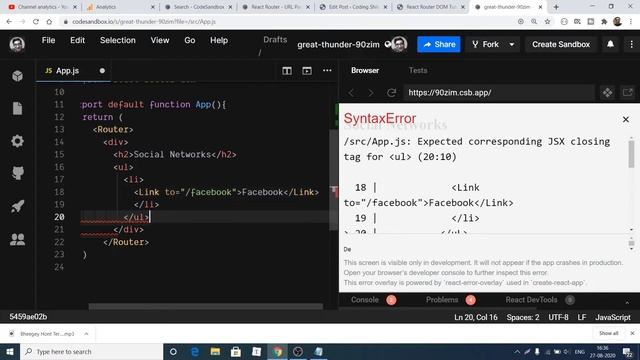Select the App.js editor tab
The height and width of the screenshot is (360, 640).
(73, 71)
